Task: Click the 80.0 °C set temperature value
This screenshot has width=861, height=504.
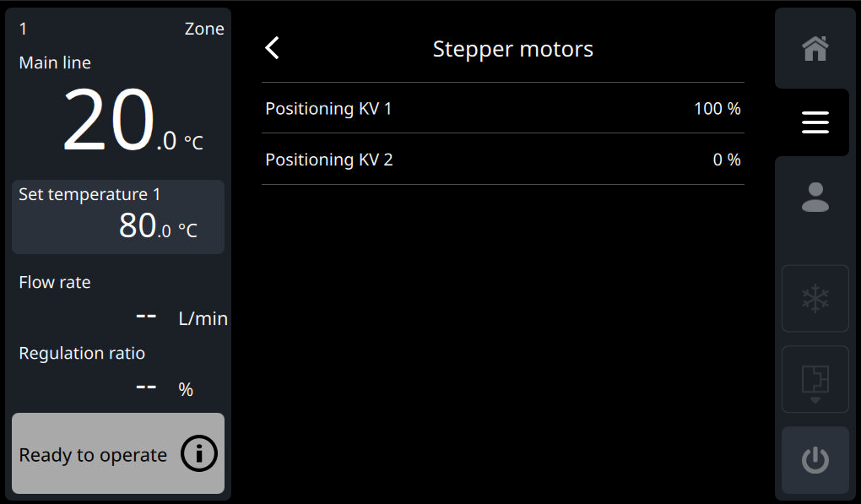Action: point(158,226)
